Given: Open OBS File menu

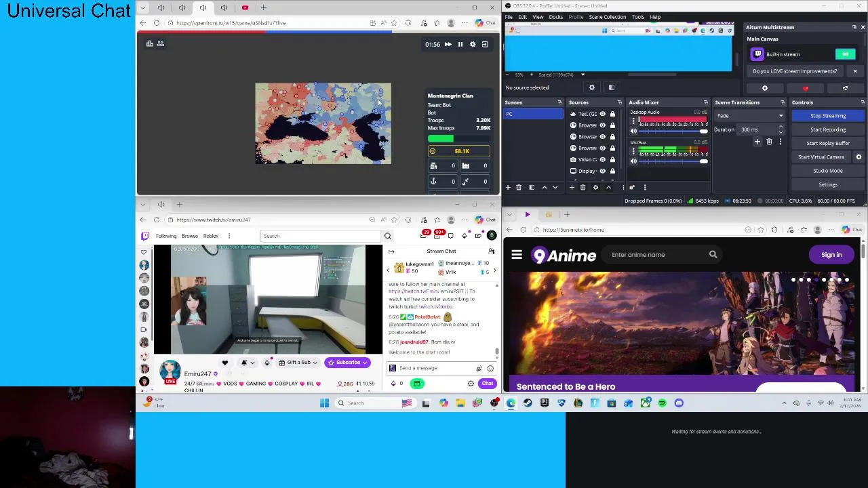Looking at the screenshot, I should (509, 17).
